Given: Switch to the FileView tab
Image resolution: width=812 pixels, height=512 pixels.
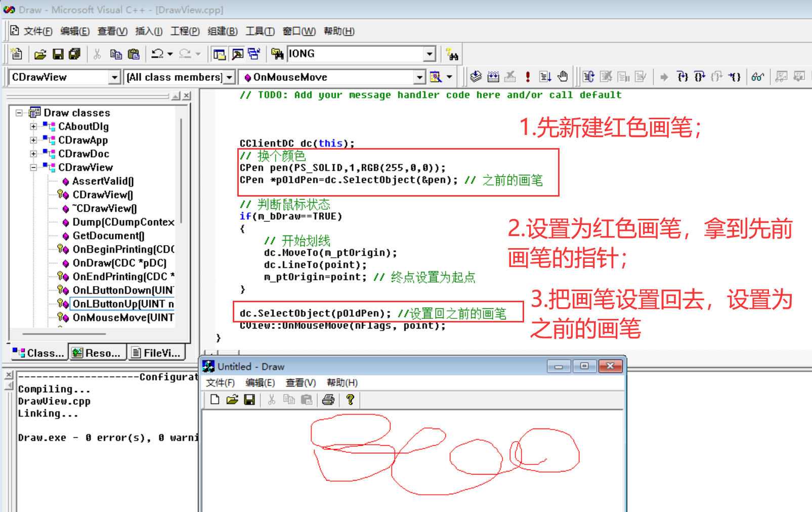Looking at the screenshot, I should [x=156, y=353].
